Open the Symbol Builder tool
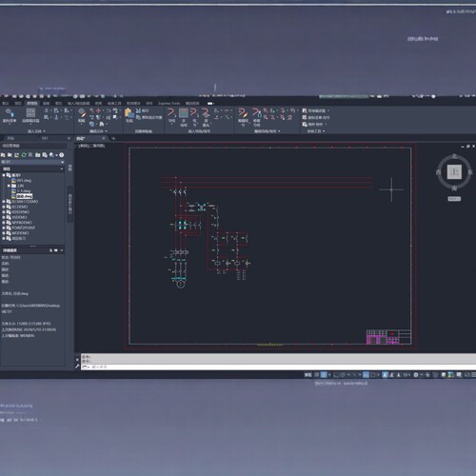 [x=316, y=110]
